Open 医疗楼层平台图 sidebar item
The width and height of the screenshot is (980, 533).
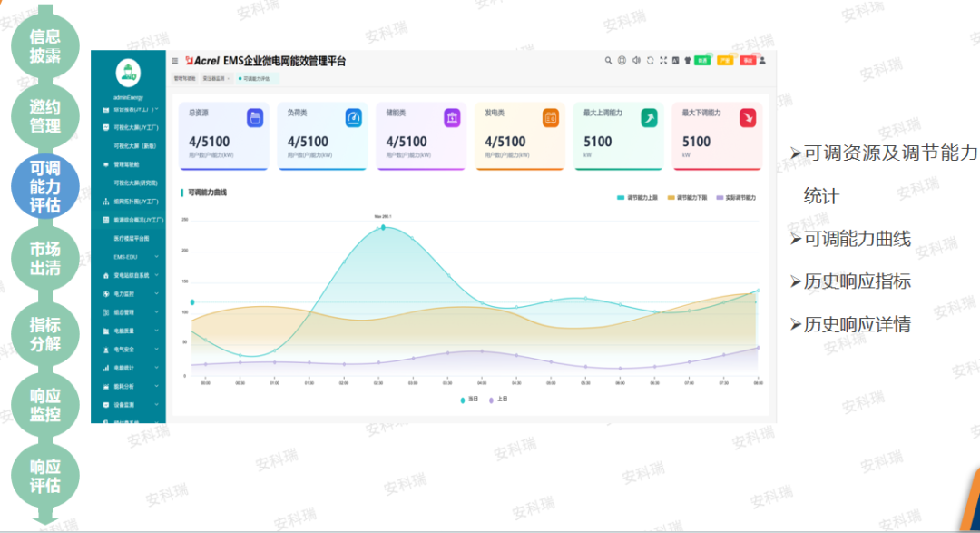click(x=129, y=238)
